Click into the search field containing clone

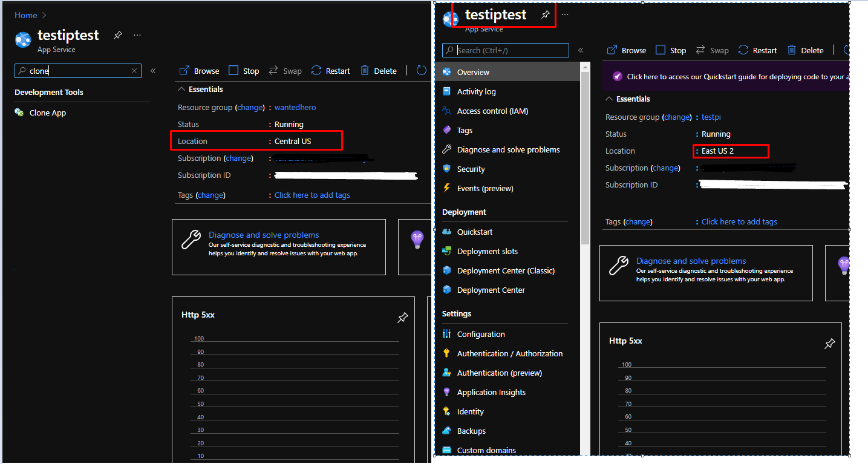click(x=77, y=71)
